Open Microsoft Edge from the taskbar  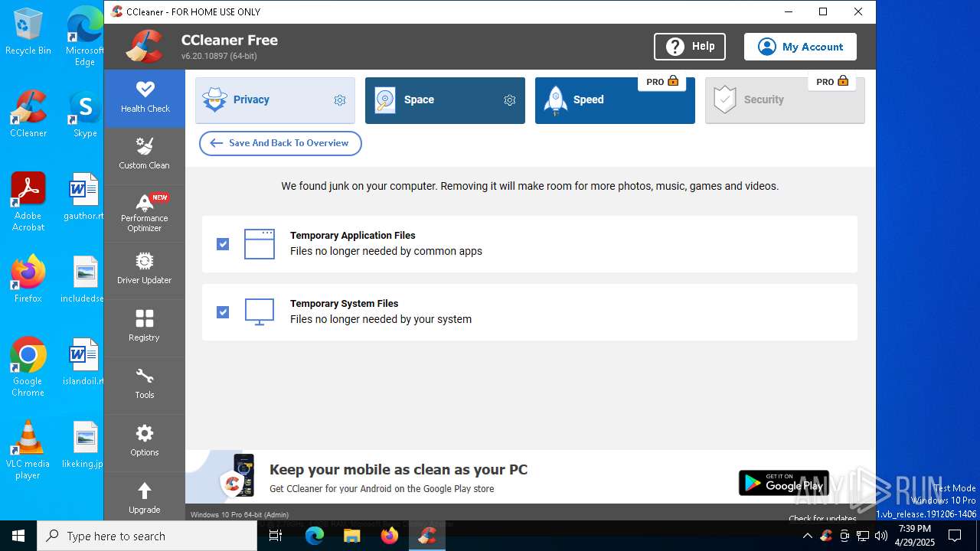click(x=315, y=536)
